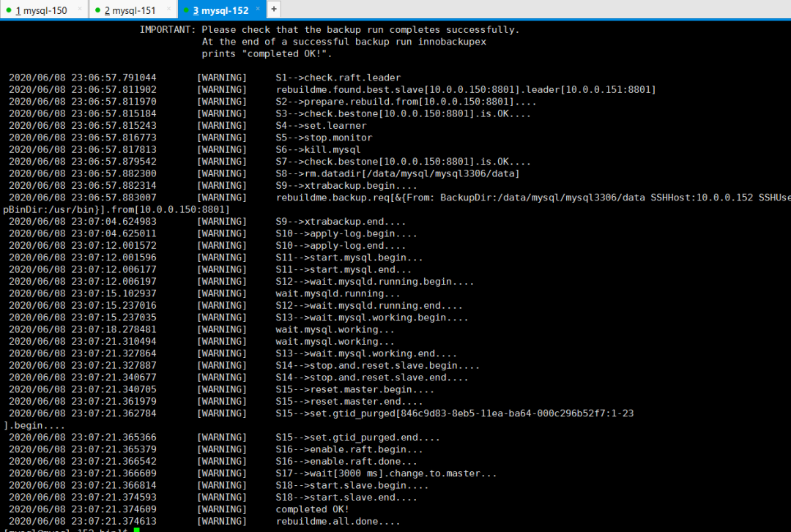The image size is (791, 532).
Task: Click the 'S13-->wait.mysql.working.end....' log message
Action: pos(366,353)
